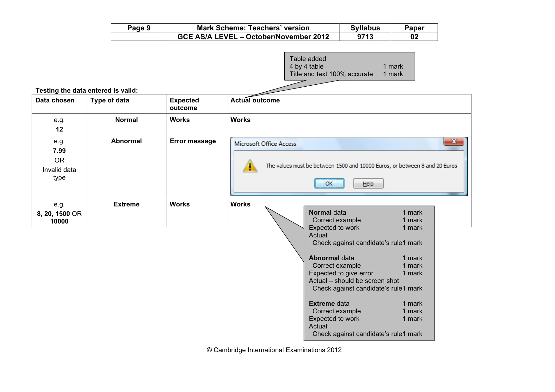
Task: Click 'Abnormal data' in marking callout
Action: click(331, 258)
